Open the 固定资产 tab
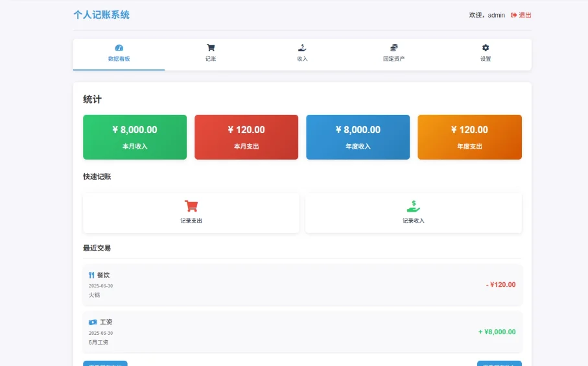 [394, 55]
